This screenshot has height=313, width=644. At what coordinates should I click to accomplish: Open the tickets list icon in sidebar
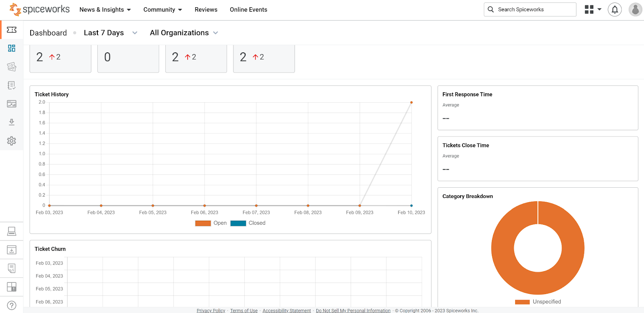coord(12,67)
